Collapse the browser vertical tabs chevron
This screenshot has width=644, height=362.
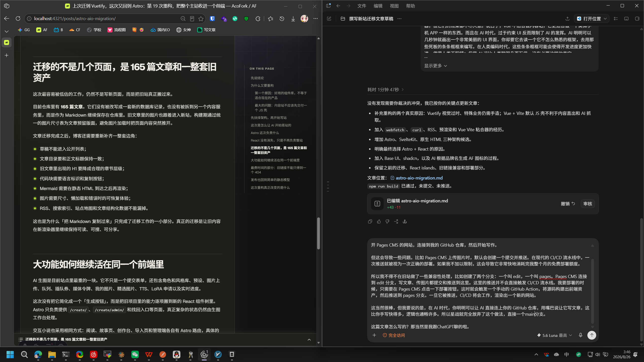[x=7, y=31]
